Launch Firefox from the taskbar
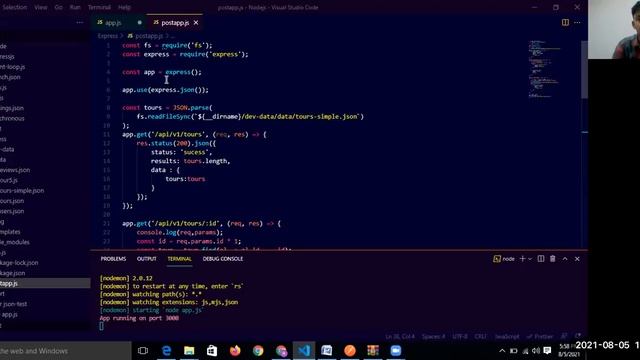Screen dimensions: 640x360 [235, 351]
